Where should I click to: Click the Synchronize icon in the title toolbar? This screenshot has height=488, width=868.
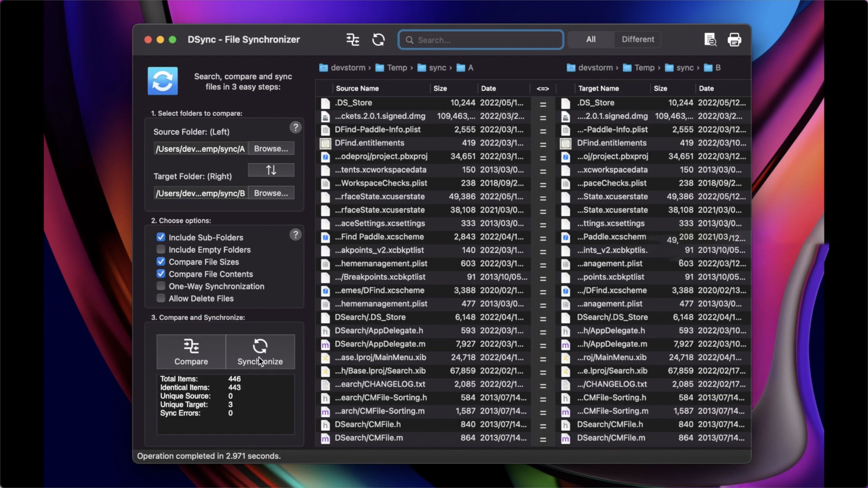coord(378,40)
